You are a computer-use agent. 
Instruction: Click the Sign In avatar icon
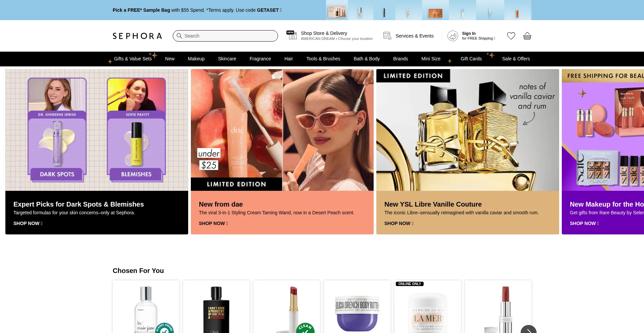click(x=452, y=36)
